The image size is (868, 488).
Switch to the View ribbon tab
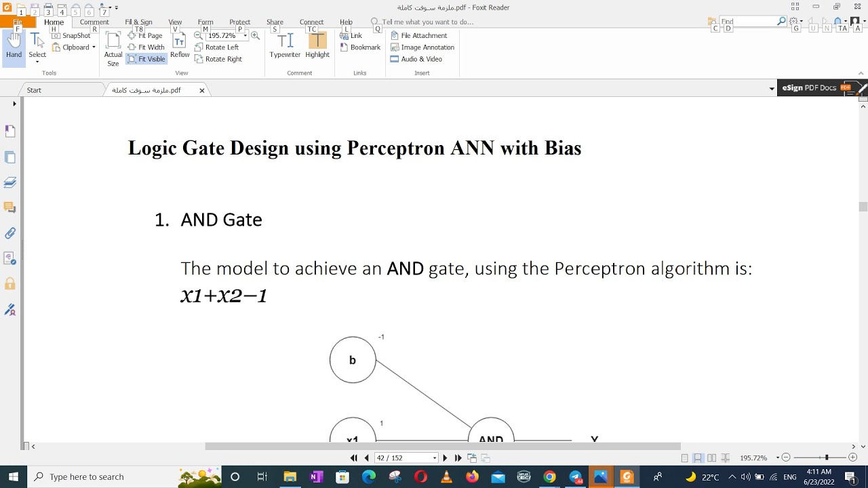pyautogui.click(x=175, y=22)
